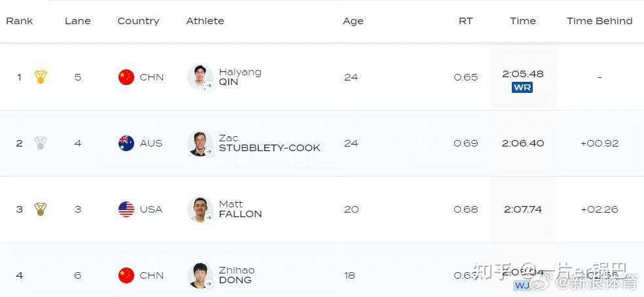The width and height of the screenshot is (644, 297).
Task: Click the China flag beside Haiyang Qin
Action: pyautogui.click(x=126, y=77)
